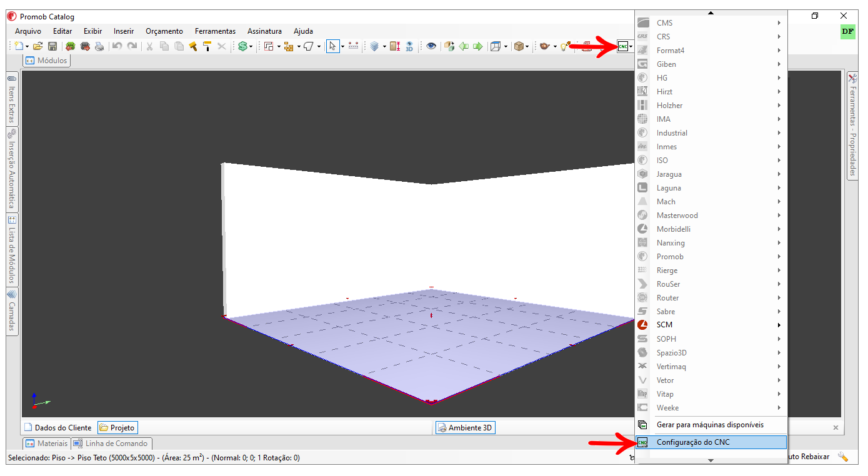Click the CNC toolbar button
This screenshot has width=868, height=476.
pyautogui.click(x=622, y=46)
